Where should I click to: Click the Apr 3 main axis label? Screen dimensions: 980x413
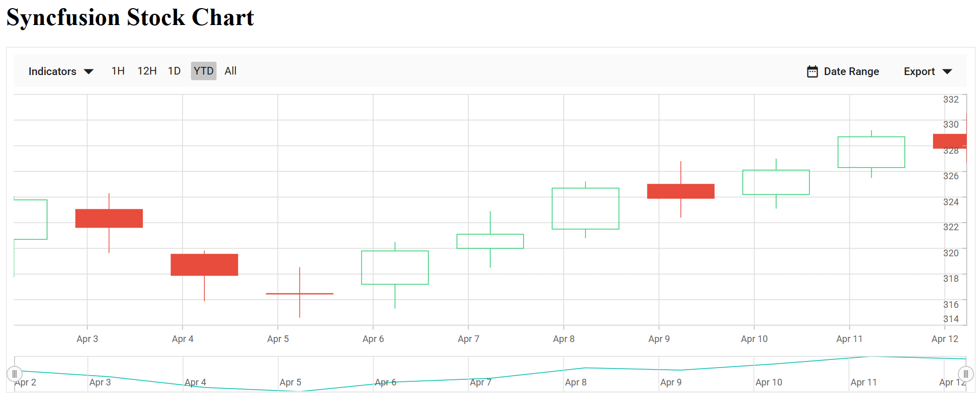(87, 339)
